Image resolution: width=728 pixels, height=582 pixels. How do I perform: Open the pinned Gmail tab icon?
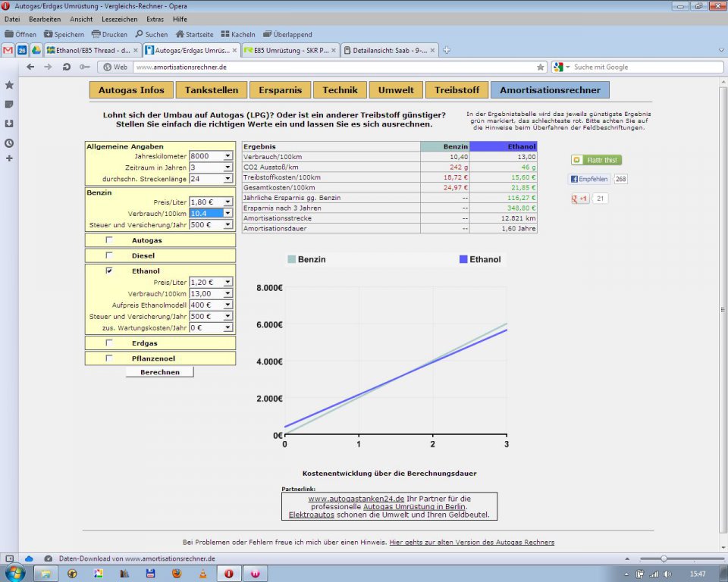(8, 50)
